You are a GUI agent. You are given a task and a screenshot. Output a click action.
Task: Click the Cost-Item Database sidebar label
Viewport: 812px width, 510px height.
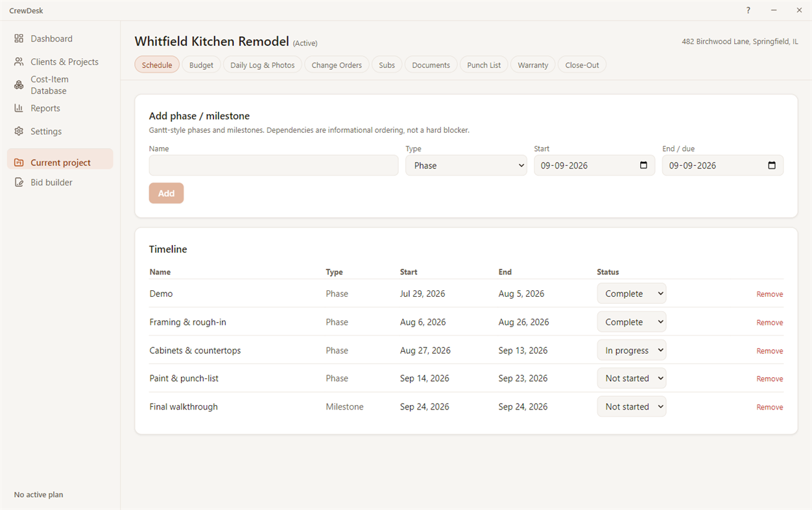pyautogui.click(x=49, y=85)
